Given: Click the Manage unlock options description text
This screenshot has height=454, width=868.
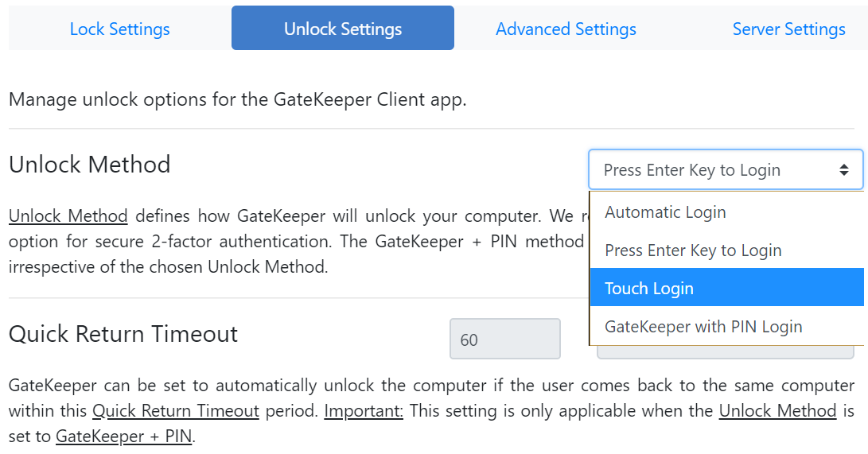Looking at the screenshot, I should click(x=237, y=100).
